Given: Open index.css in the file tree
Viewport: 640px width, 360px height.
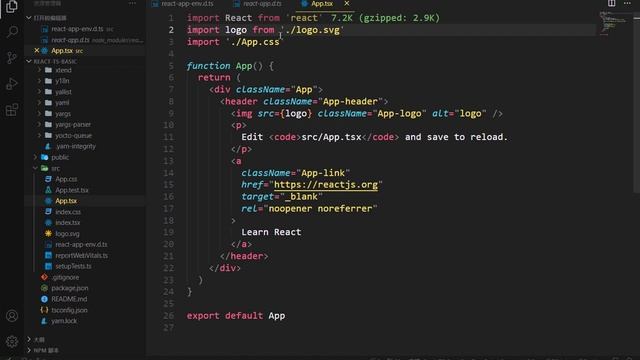Looking at the screenshot, I should [x=68, y=212].
